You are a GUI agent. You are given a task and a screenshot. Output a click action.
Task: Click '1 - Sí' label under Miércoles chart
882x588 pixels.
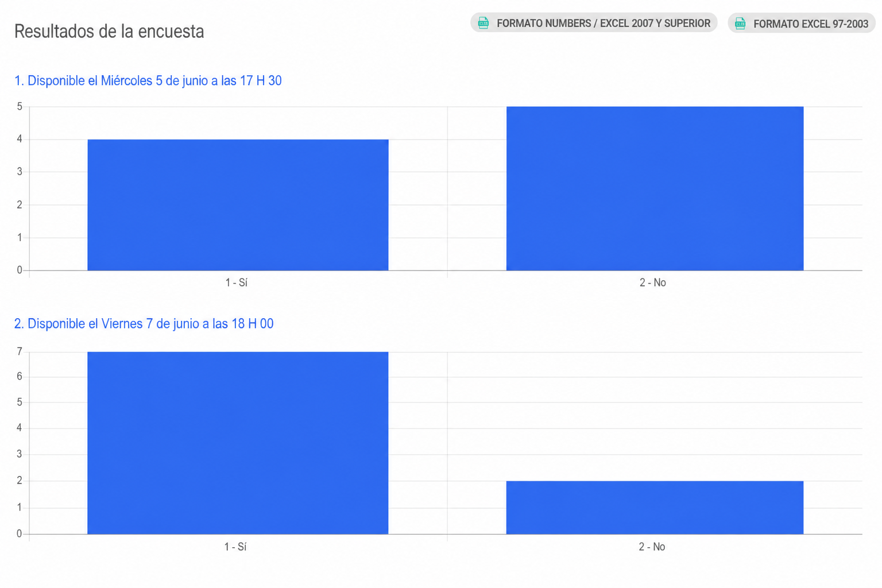236,283
